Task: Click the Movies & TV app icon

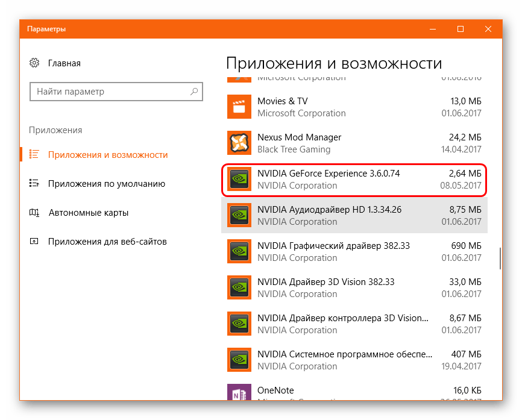Action: [239, 107]
